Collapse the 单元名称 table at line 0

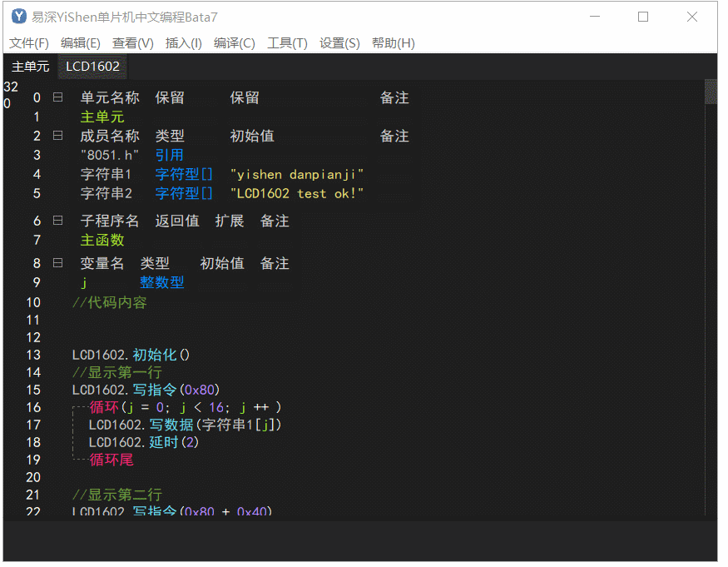coord(57,97)
